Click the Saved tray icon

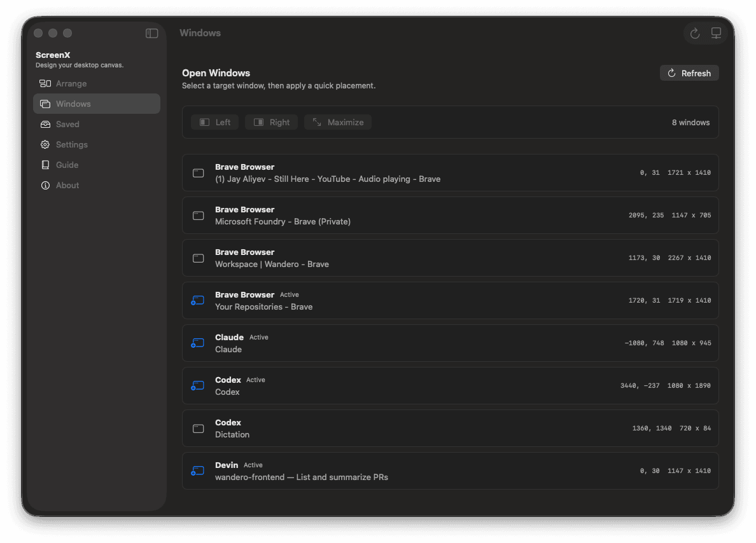[45, 125]
